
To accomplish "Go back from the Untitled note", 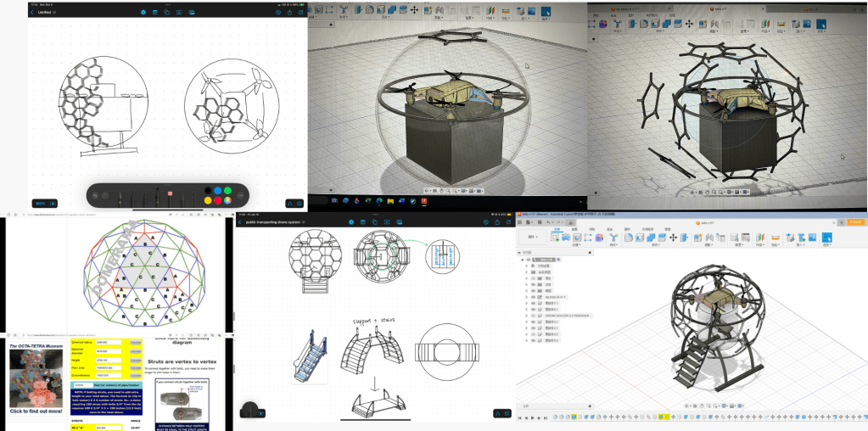I will tap(32, 13).
